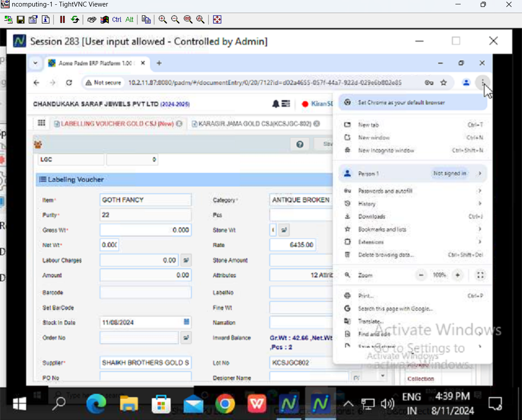Click the TightVNC file transfer icon
The width and height of the screenshot is (522, 420).
point(146,20)
